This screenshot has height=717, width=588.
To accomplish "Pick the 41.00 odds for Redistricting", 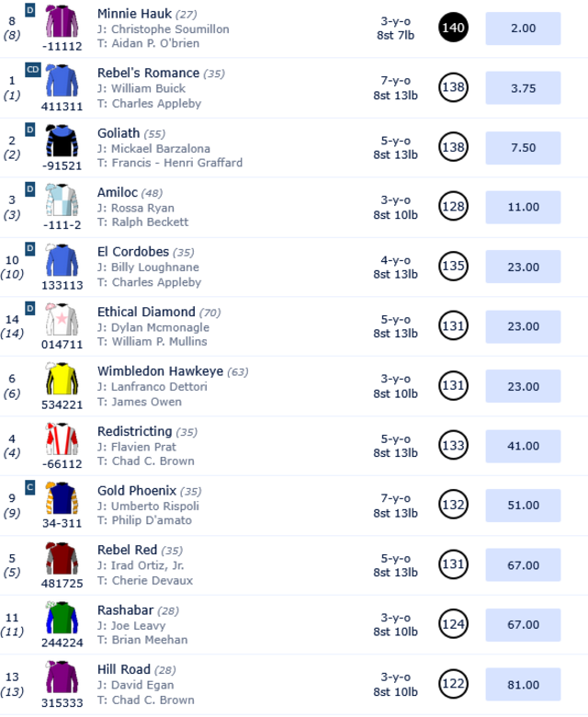I will [x=523, y=447].
